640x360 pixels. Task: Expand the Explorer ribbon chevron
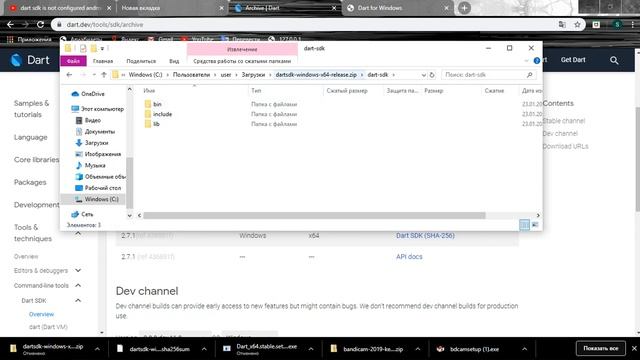526,61
